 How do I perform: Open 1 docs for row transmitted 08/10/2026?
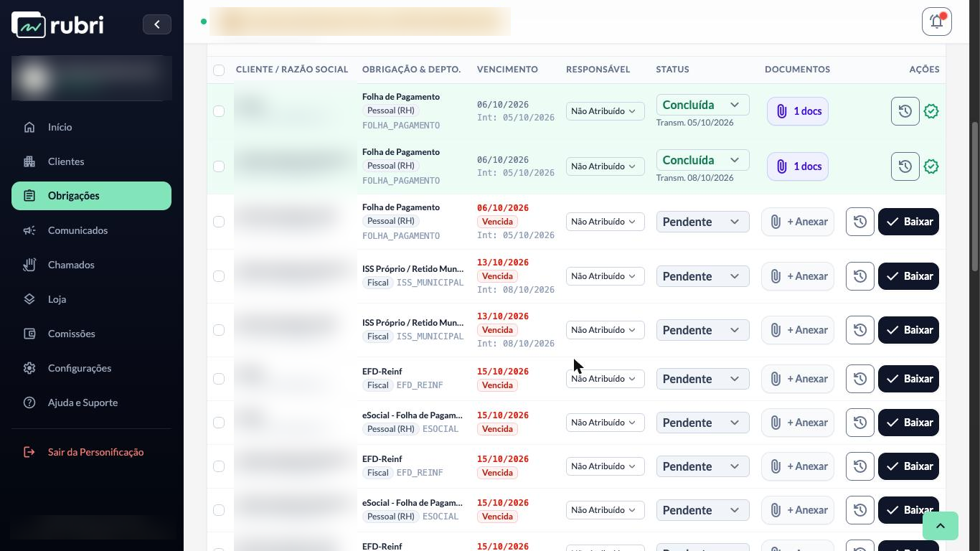[798, 166]
